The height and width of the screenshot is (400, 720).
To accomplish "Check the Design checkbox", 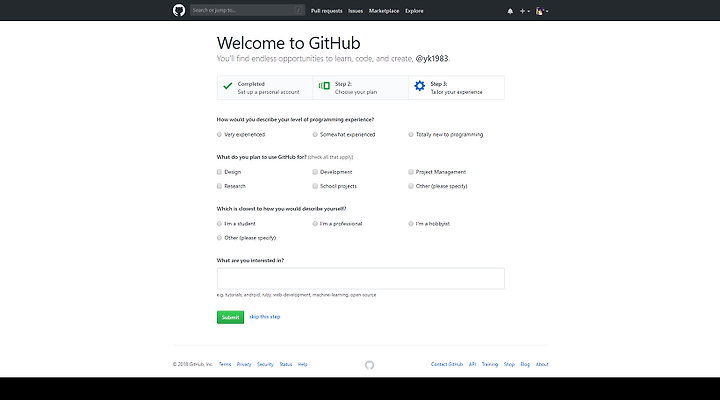I will [219, 172].
